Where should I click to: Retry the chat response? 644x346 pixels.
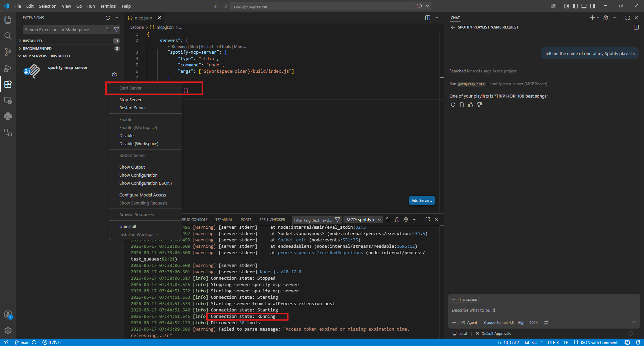(453, 105)
